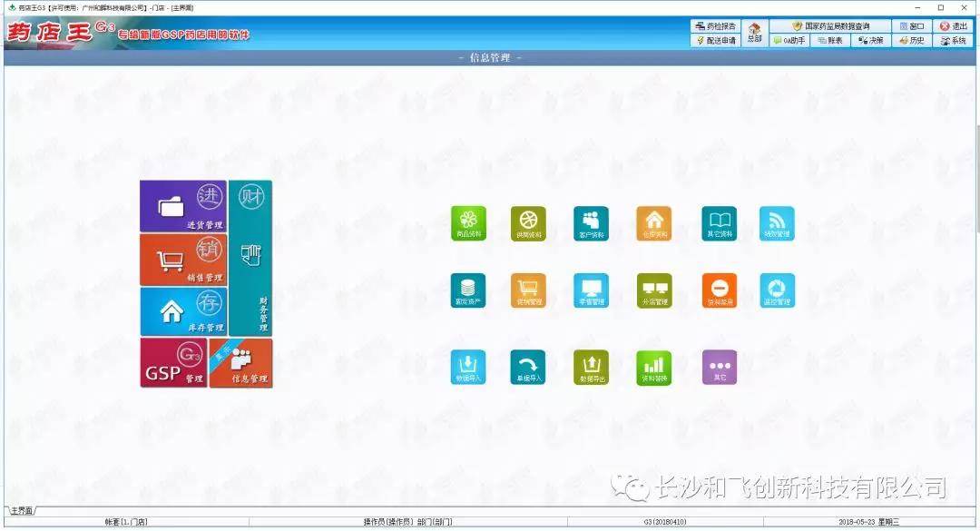Open the 商品资料 green flower icon
This screenshot has height=531, width=980.
click(x=468, y=223)
